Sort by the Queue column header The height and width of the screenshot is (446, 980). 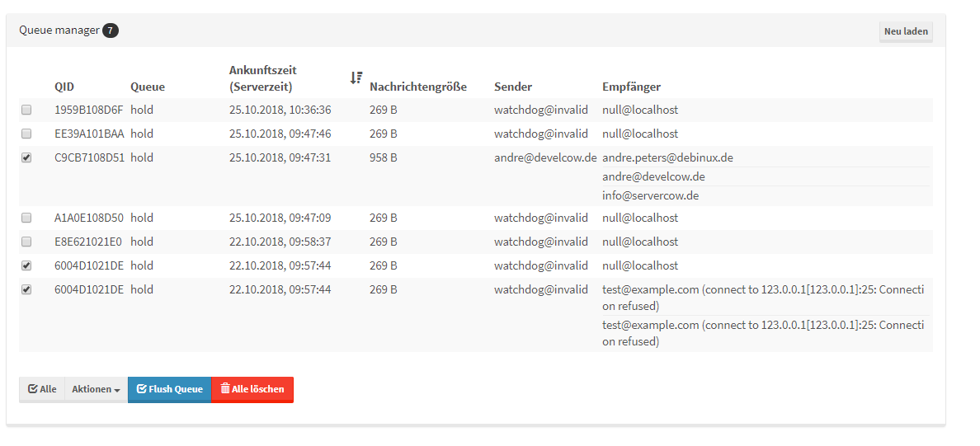(148, 87)
